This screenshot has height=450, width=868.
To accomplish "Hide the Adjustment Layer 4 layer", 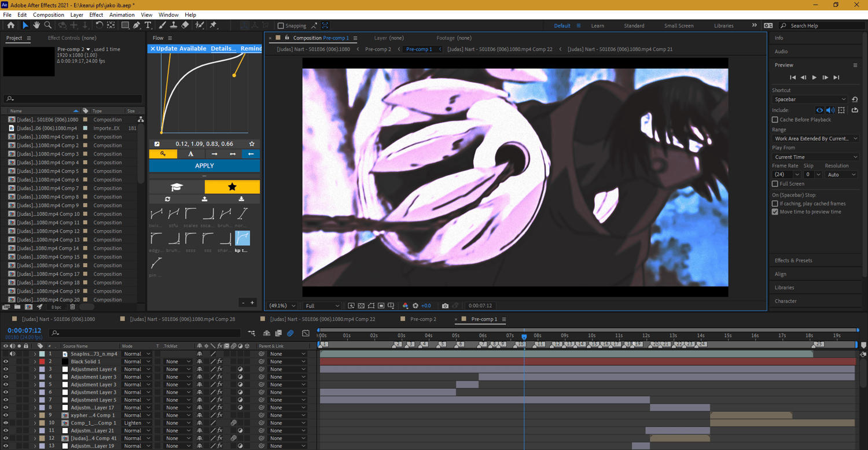I will pyautogui.click(x=6, y=369).
